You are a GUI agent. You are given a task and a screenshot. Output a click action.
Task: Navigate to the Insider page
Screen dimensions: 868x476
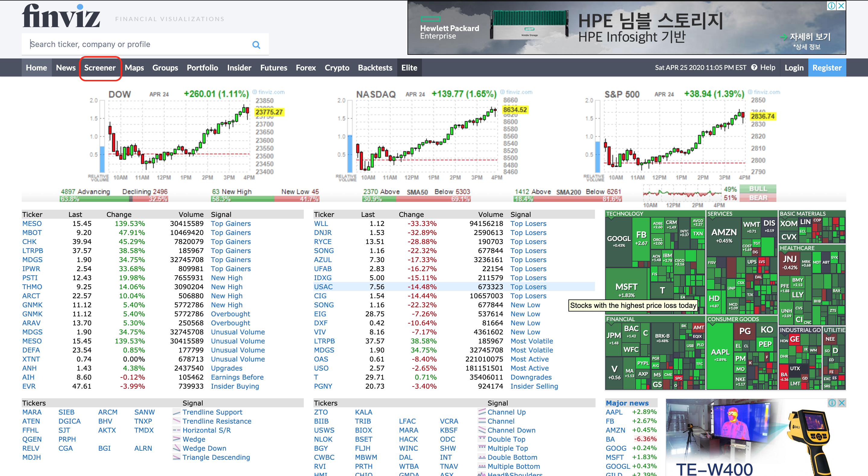[x=239, y=68]
